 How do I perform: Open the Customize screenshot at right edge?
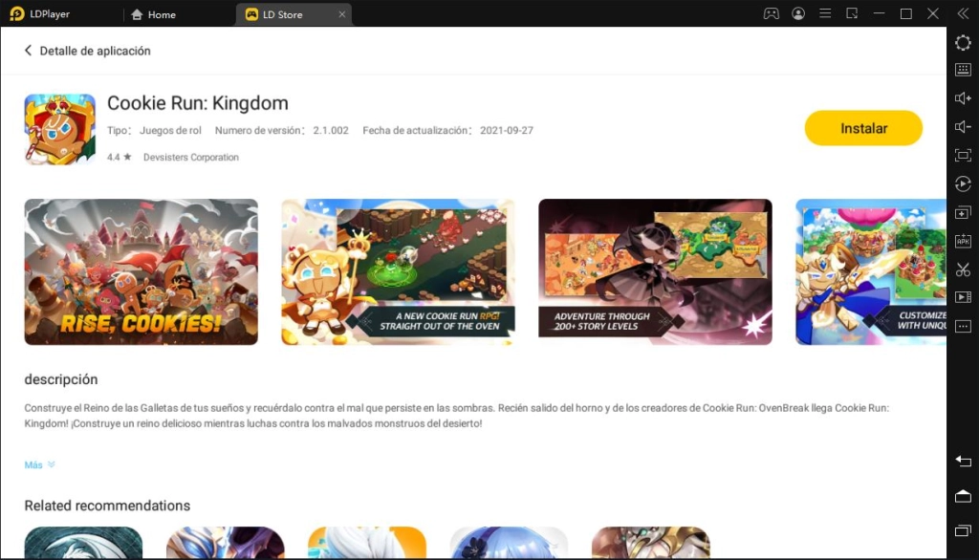(x=871, y=271)
